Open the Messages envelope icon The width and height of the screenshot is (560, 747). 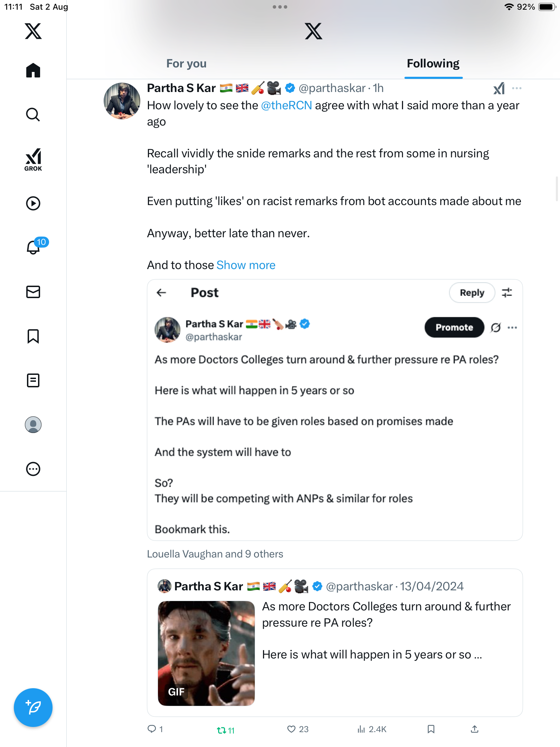pyautogui.click(x=33, y=292)
